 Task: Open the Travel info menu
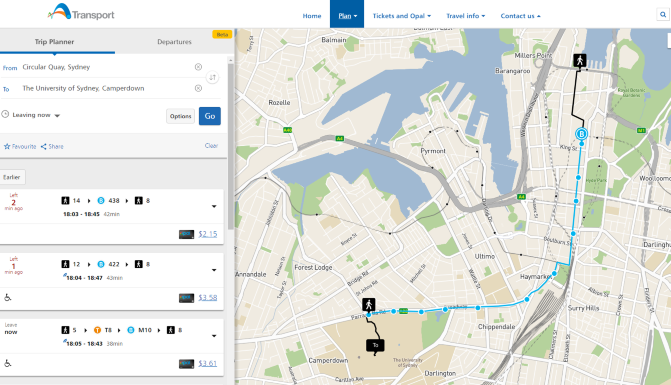(x=466, y=16)
